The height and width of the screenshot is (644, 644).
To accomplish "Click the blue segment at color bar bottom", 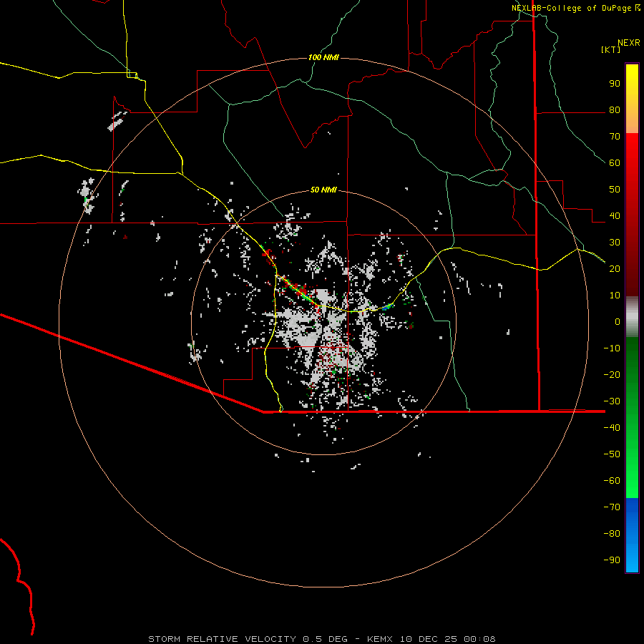I will coord(632,535).
